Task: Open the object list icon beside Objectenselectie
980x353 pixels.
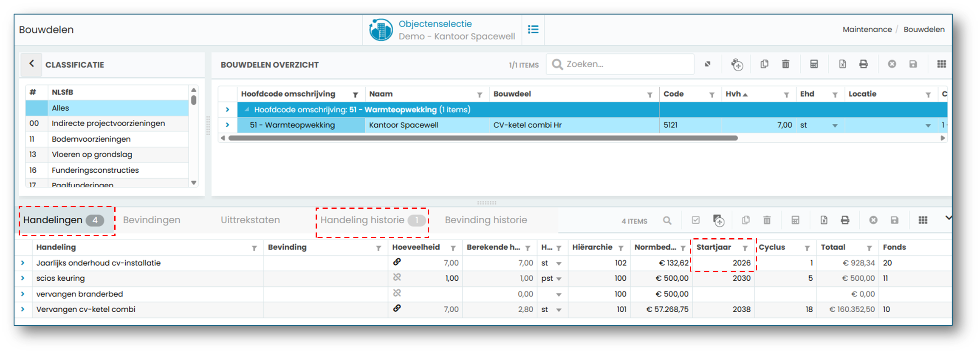Action: (533, 29)
